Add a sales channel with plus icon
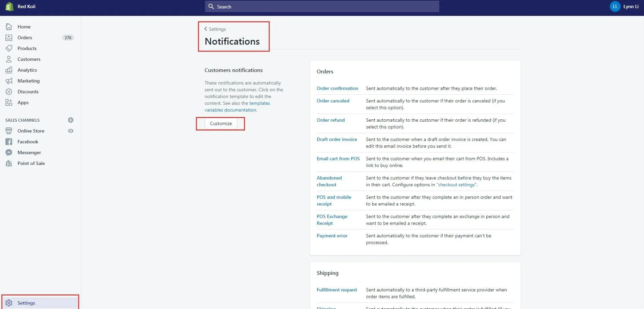644x309 pixels. click(71, 120)
